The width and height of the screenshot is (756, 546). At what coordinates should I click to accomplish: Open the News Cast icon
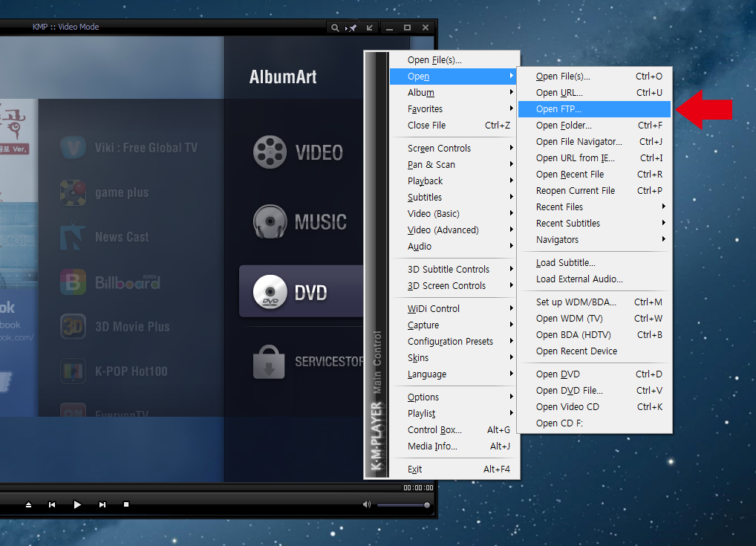tap(74, 237)
